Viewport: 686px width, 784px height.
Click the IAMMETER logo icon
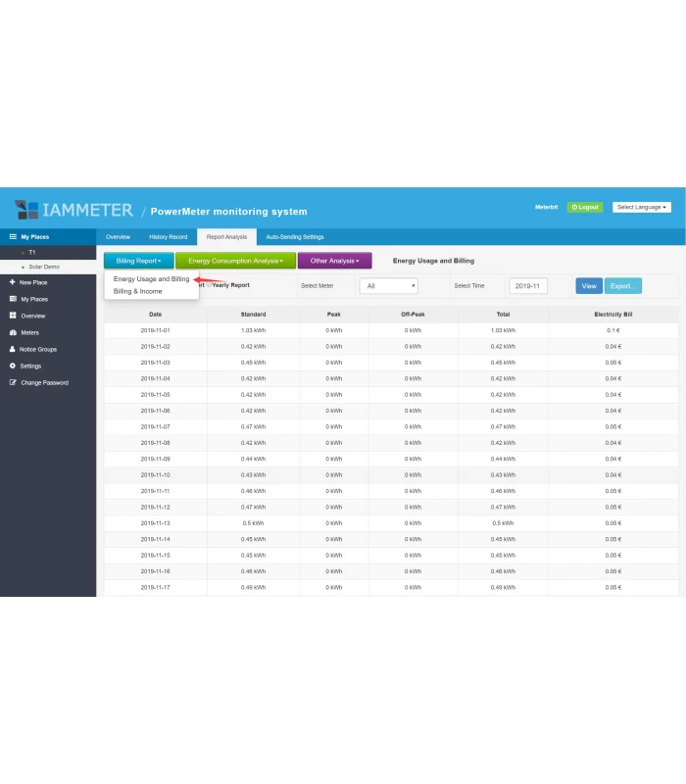pyautogui.click(x=26, y=210)
